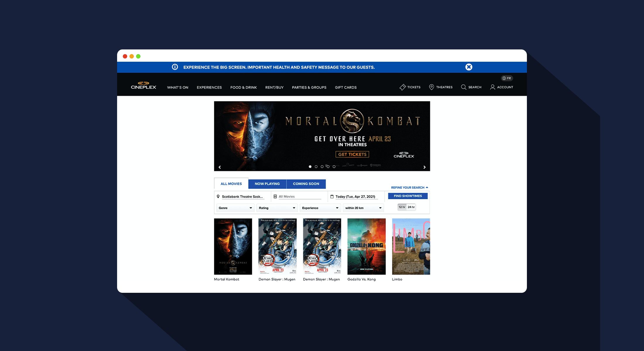644x351 pixels.
Task: Click the Cineplex logo
Action: (x=143, y=85)
